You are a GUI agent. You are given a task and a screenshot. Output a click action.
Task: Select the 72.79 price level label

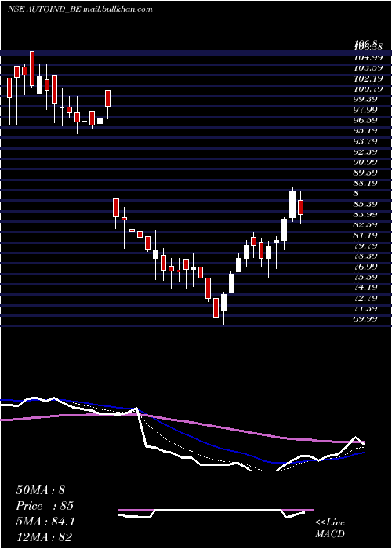pos(366,298)
